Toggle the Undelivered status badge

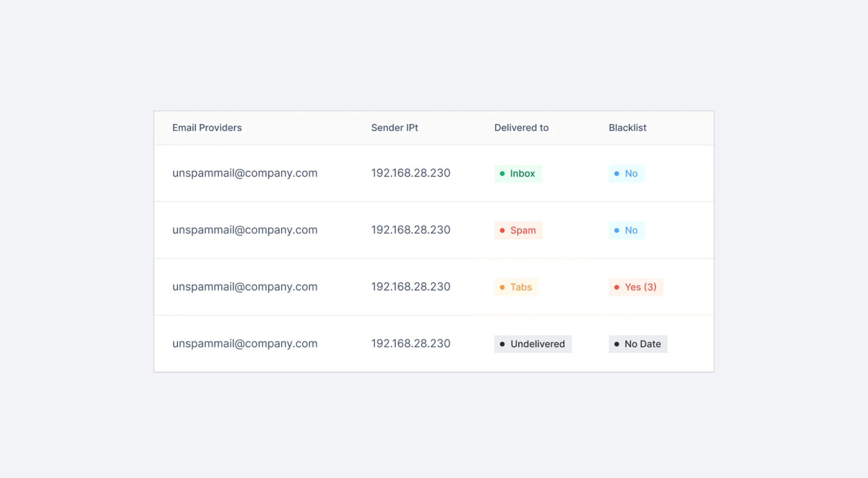[x=533, y=344]
